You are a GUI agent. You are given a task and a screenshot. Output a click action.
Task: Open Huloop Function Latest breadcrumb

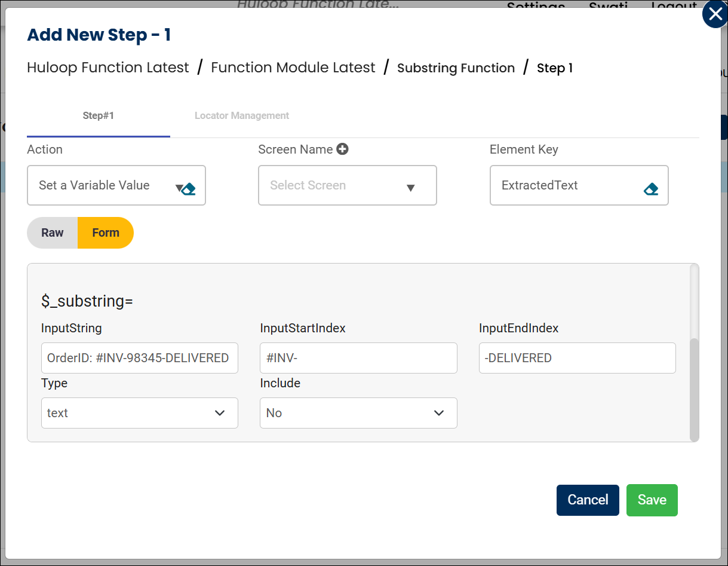click(108, 68)
